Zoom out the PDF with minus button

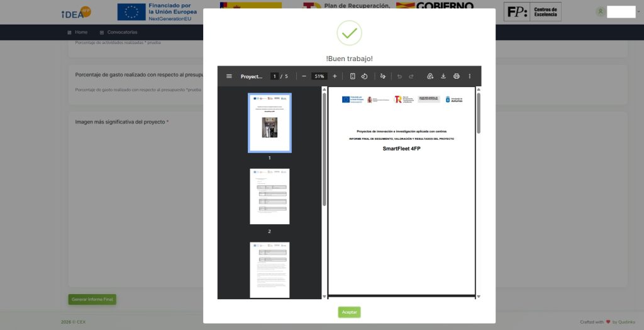tap(304, 76)
